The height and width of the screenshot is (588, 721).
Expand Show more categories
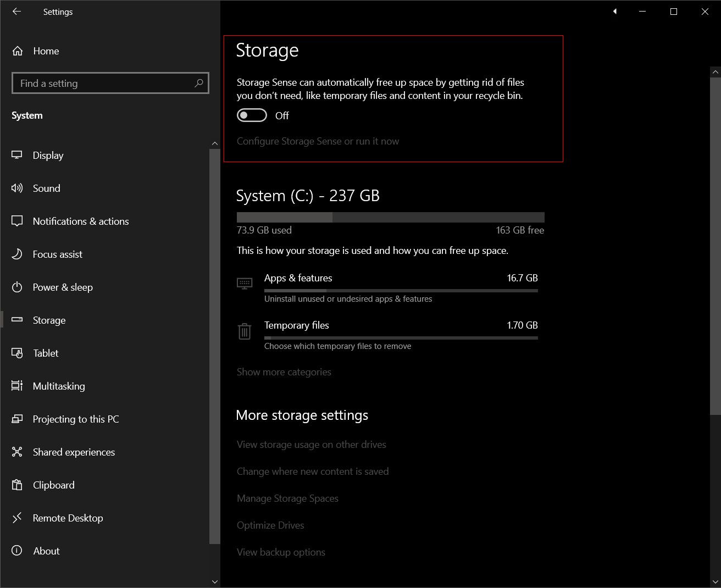[284, 372]
